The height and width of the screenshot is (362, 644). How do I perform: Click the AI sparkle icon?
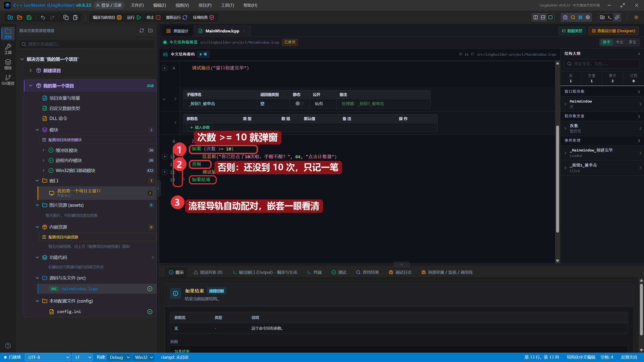coord(617,17)
